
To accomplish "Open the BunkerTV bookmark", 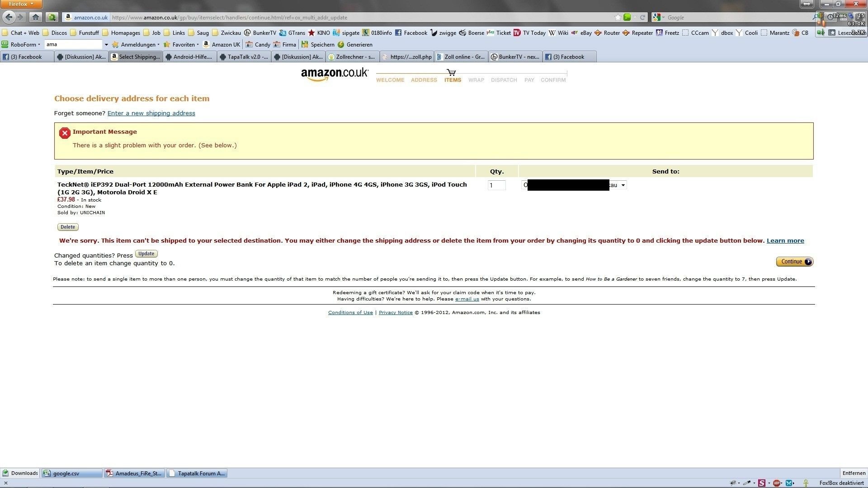I will click(x=260, y=33).
